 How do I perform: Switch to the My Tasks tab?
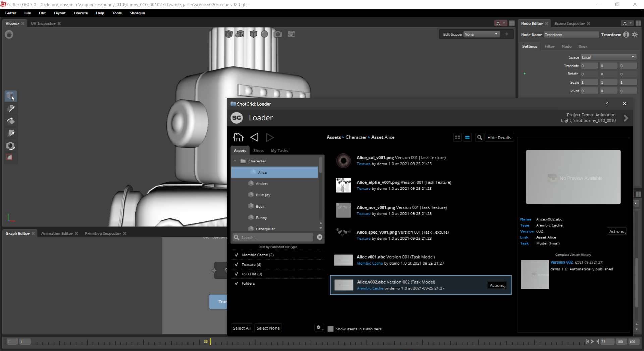[279, 151]
